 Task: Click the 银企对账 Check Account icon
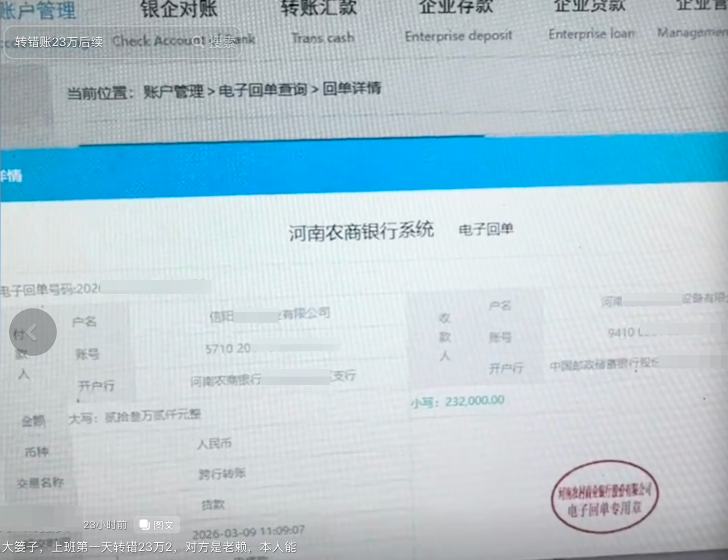coord(178,11)
